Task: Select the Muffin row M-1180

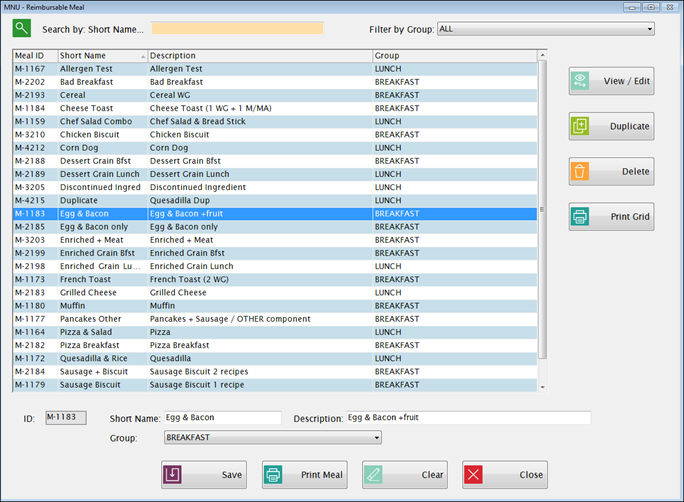Action: coord(275,306)
